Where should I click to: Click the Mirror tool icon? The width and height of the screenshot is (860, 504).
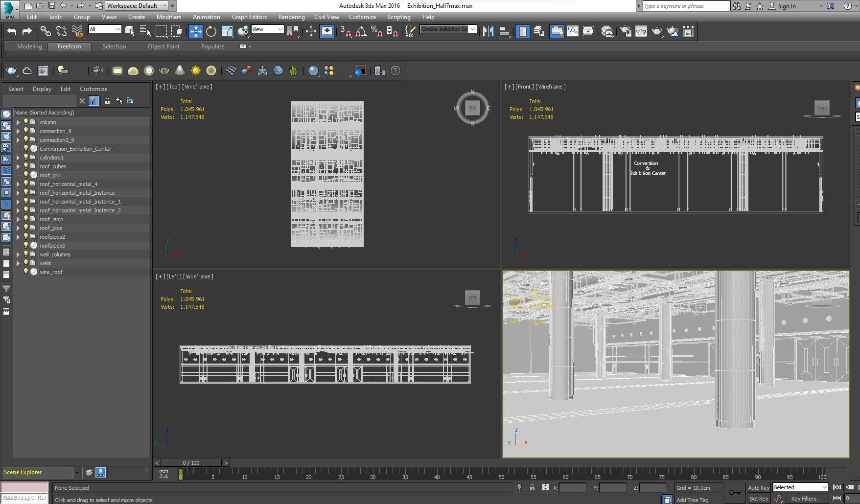tap(488, 31)
